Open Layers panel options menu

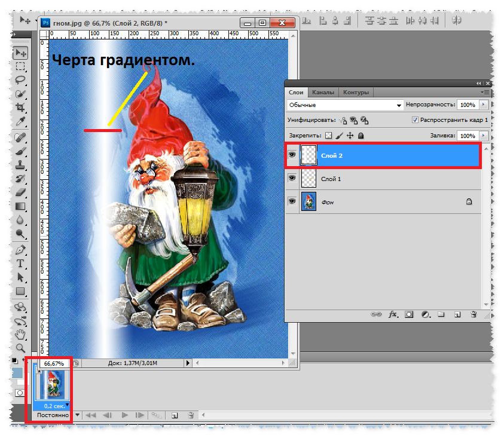[x=485, y=92]
